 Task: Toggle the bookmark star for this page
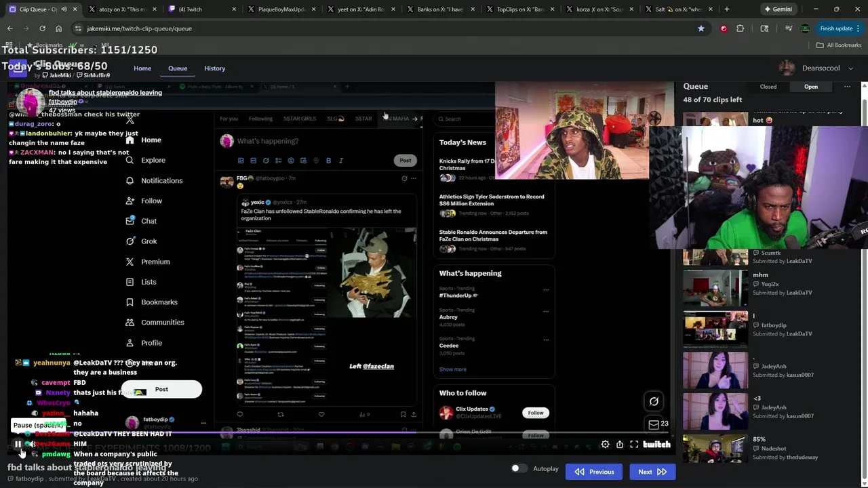[701, 28]
